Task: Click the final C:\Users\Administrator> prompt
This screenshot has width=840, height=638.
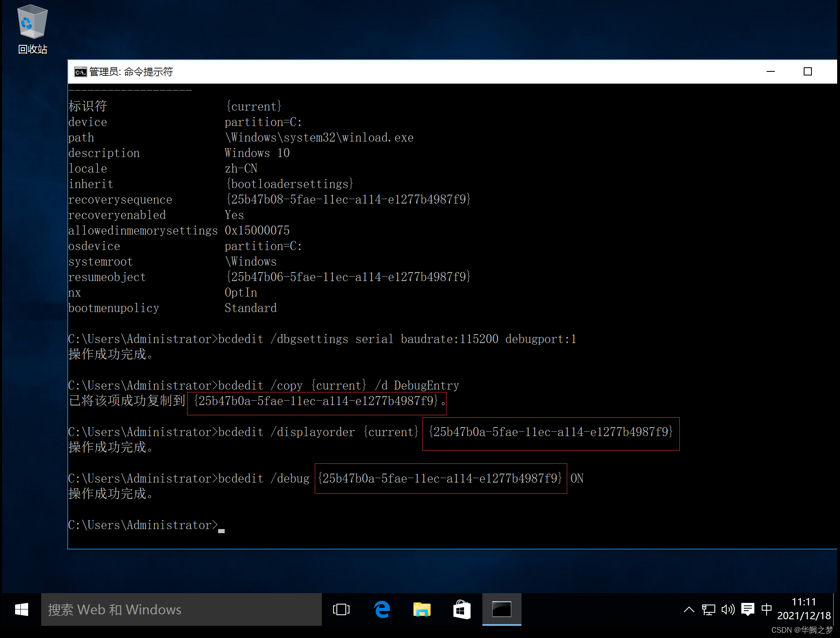Action: click(x=143, y=525)
